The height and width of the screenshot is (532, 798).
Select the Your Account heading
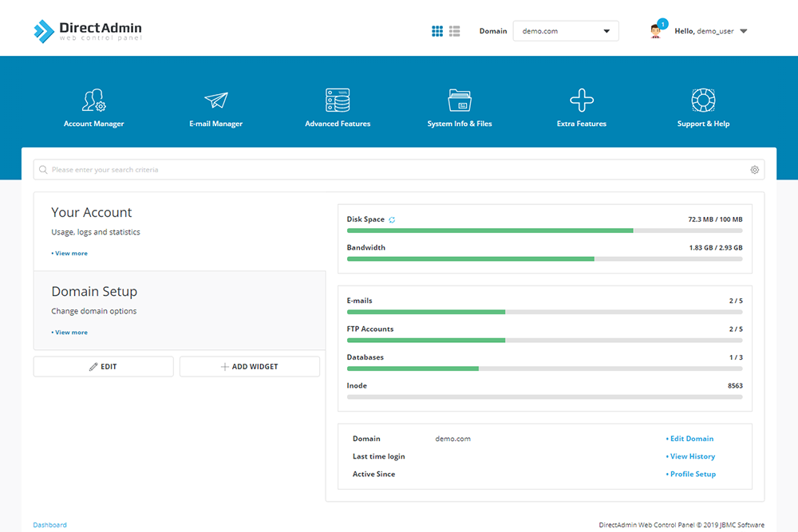[x=92, y=212]
